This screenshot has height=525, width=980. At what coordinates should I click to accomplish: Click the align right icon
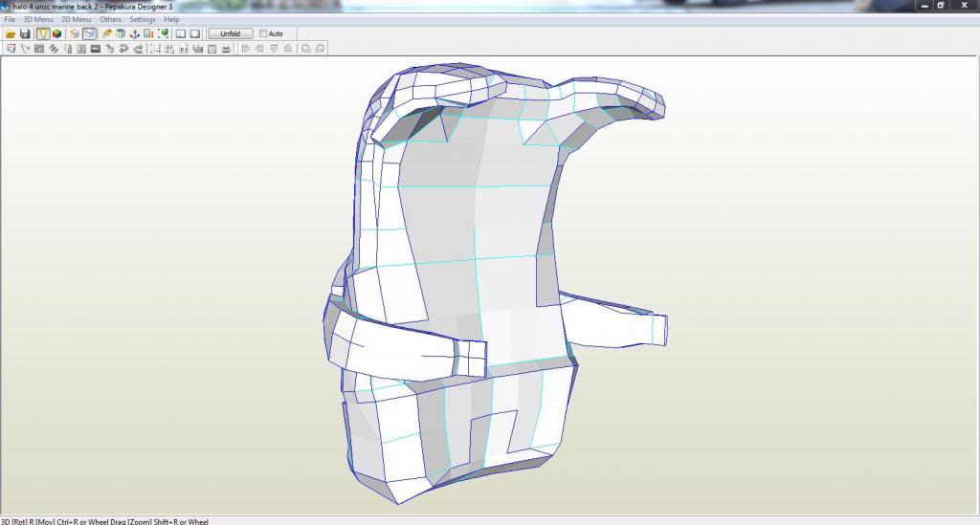coord(259,48)
